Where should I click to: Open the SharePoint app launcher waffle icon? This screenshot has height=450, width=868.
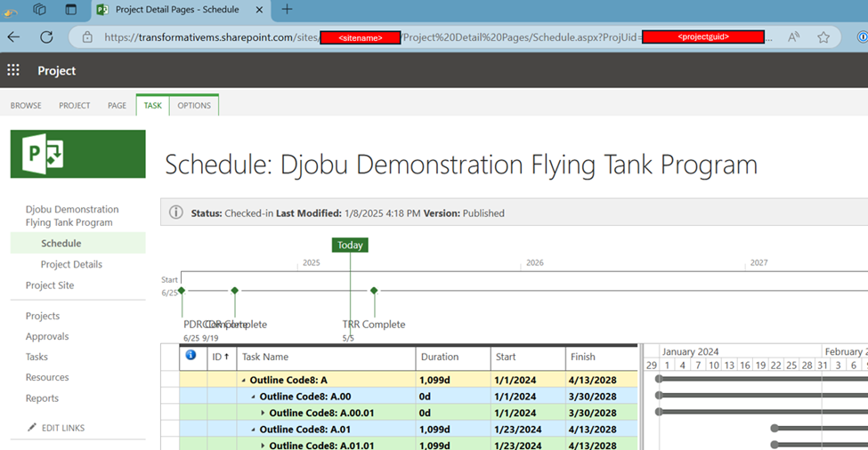click(x=13, y=69)
